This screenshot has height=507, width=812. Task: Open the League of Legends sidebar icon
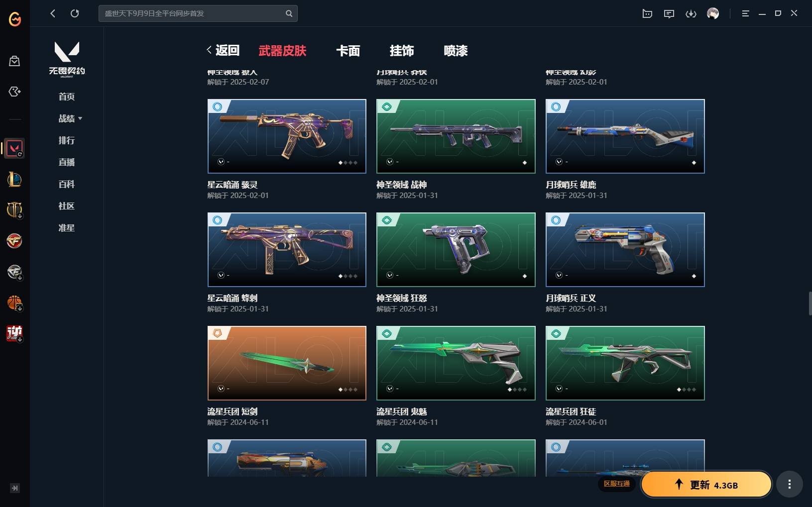14,179
